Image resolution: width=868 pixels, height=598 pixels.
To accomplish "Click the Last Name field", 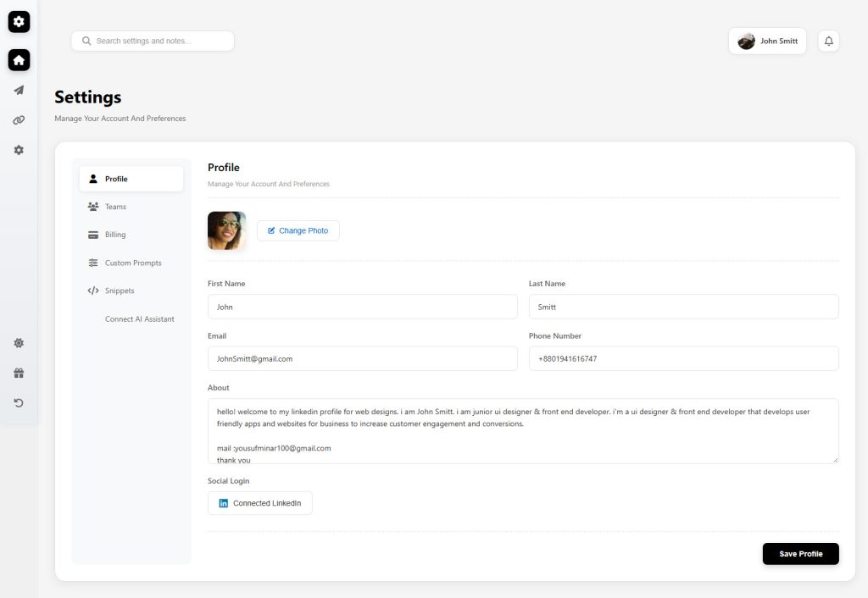I will coord(684,307).
